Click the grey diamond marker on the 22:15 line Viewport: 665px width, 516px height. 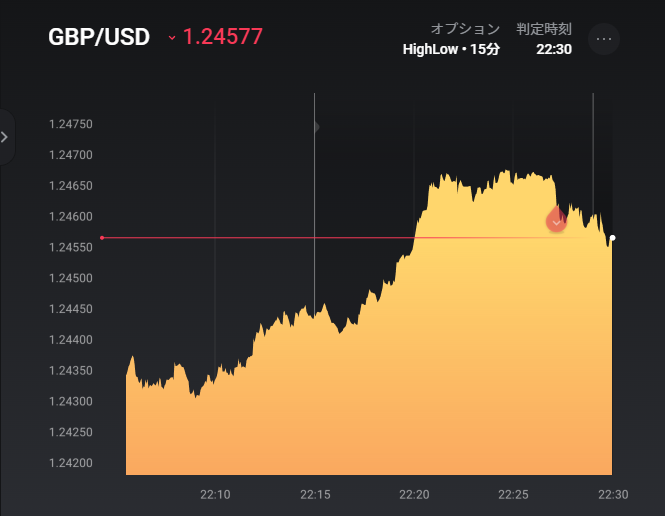tap(316, 127)
